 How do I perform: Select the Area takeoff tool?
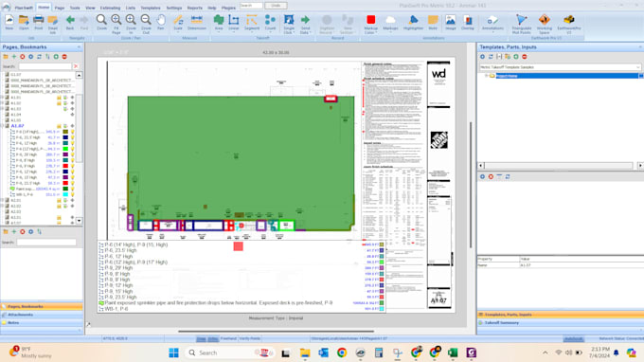point(219,22)
